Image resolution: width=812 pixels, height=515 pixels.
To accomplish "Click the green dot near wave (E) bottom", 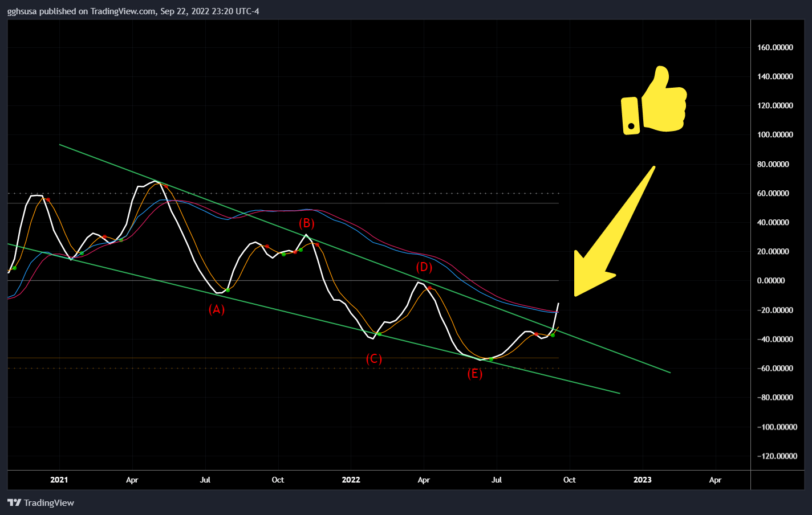I will [x=491, y=359].
